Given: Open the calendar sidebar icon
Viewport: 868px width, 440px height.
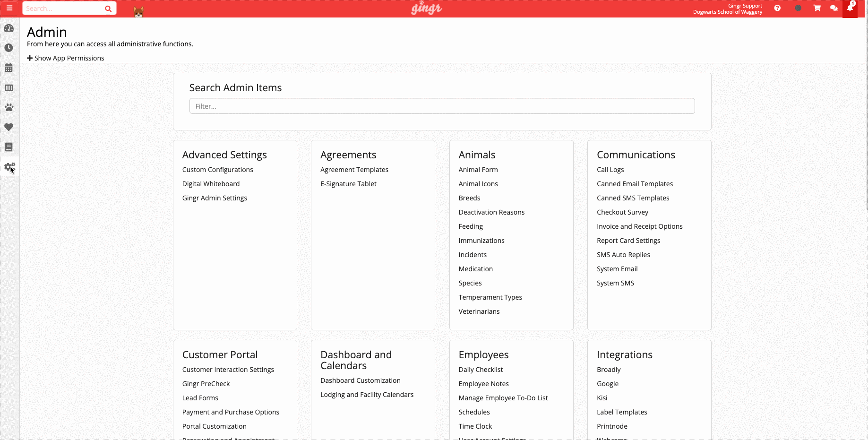Looking at the screenshot, I should click(9, 68).
